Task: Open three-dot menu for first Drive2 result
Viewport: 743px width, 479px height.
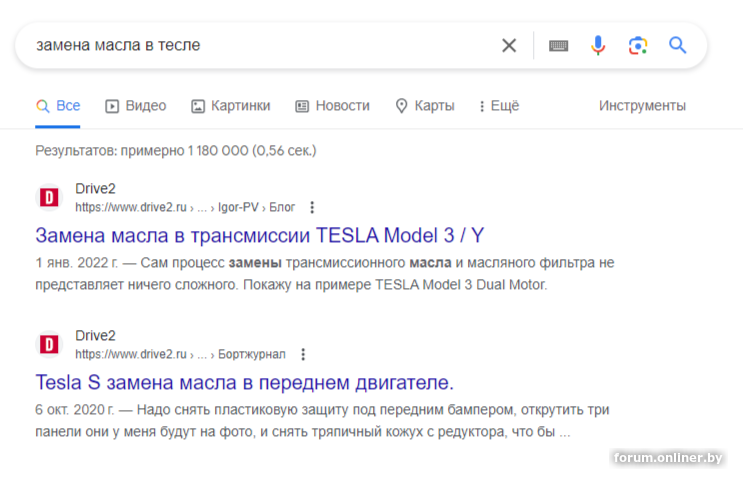Action: [312, 208]
